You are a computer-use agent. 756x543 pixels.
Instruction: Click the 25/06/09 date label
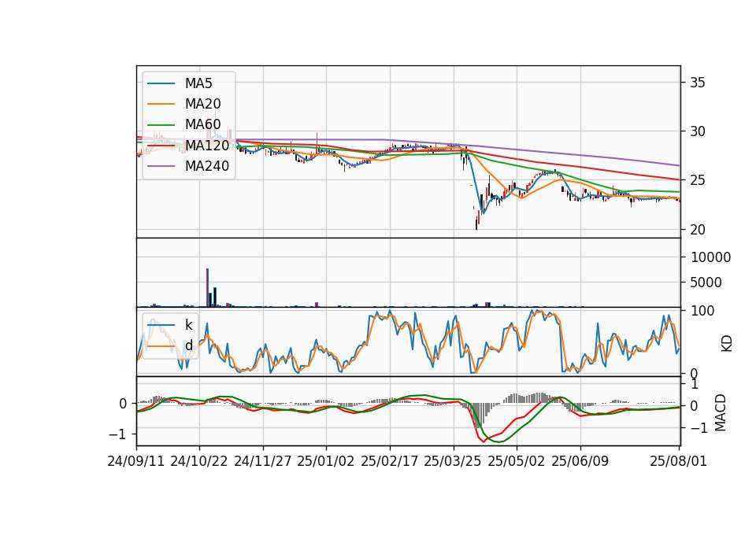pos(580,461)
